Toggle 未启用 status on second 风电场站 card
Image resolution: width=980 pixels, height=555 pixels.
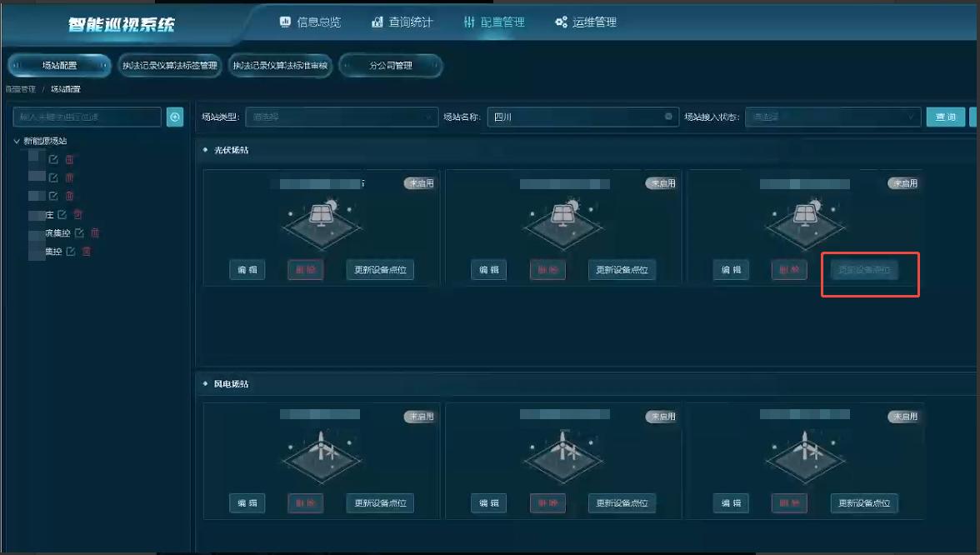click(x=662, y=417)
